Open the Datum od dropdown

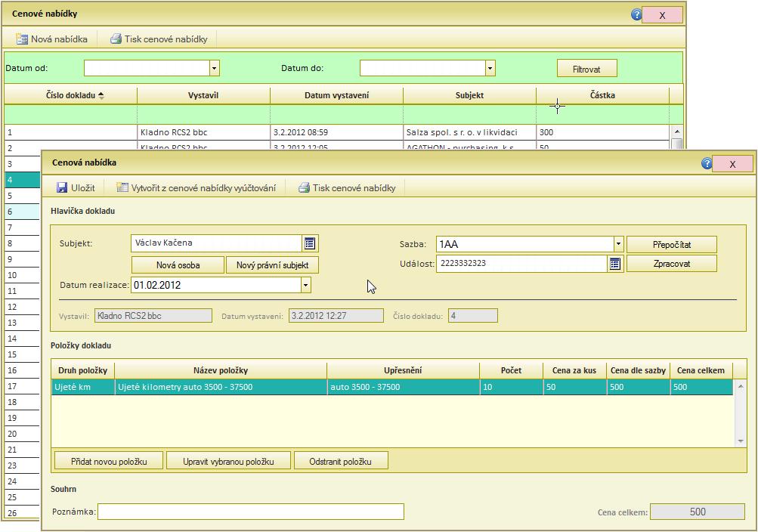[214, 68]
